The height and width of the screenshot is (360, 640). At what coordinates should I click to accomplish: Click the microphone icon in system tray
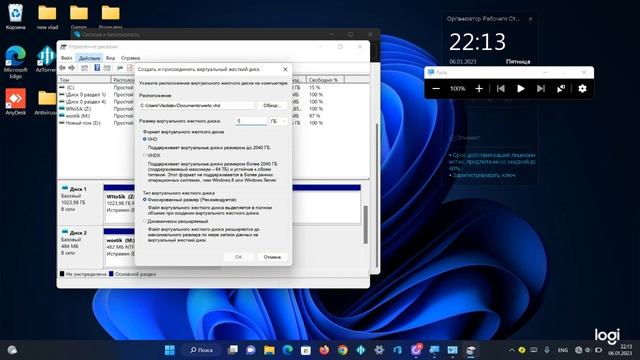click(x=547, y=350)
